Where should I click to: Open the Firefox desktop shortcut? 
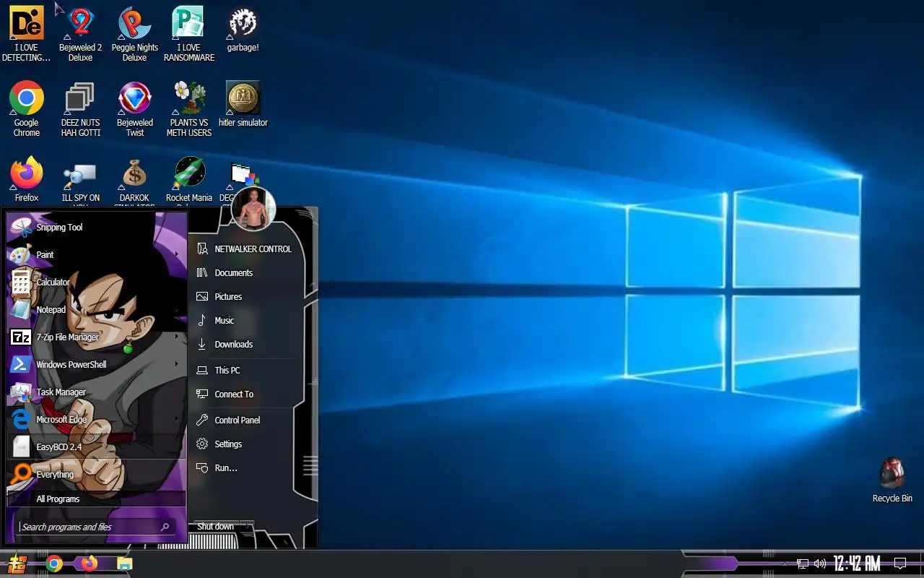pos(27,179)
